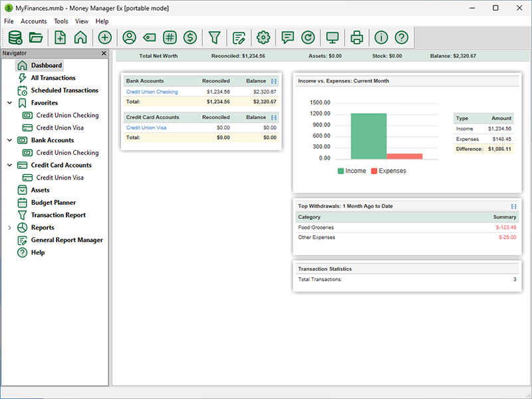
Task: Open the Credit Union Checking account link
Action: (x=152, y=92)
